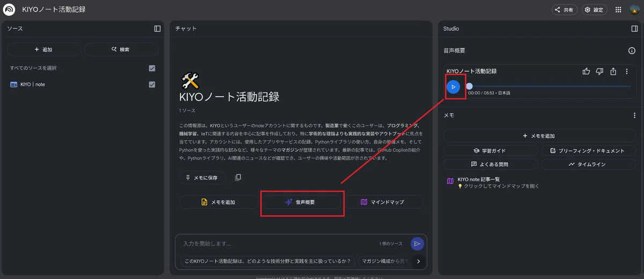Click the 1個のソース source count label
This screenshot has width=644, height=279.
[x=391, y=244]
